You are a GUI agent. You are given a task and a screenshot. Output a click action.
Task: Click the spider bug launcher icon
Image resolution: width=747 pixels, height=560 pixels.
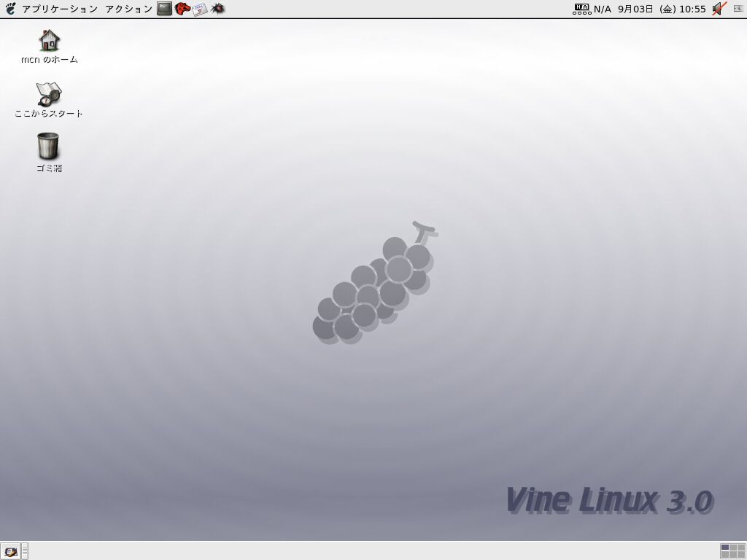(x=217, y=9)
